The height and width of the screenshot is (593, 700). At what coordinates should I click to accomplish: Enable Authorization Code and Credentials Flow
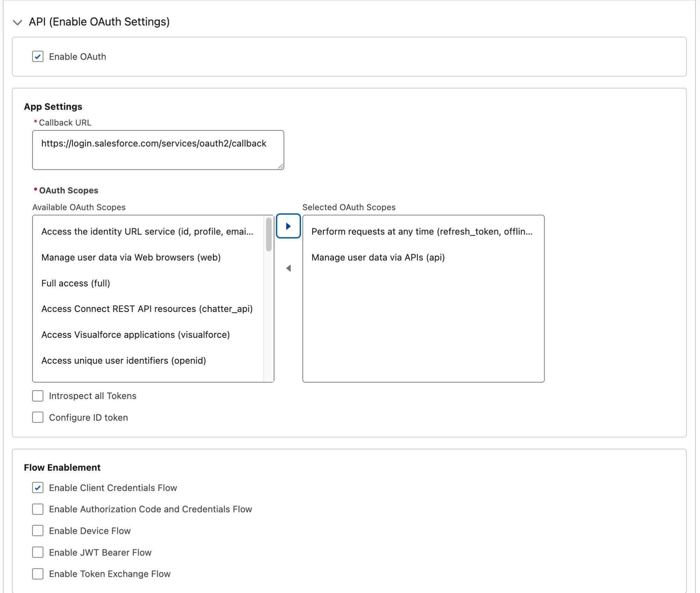click(37, 509)
